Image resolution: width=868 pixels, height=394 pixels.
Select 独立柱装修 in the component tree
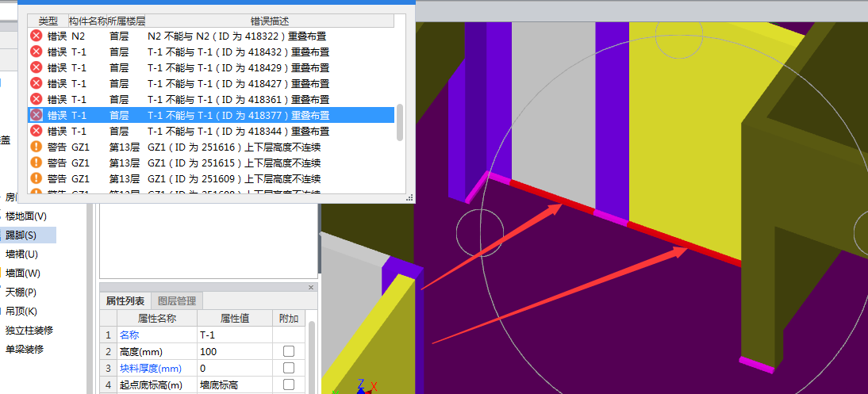tap(29, 331)
